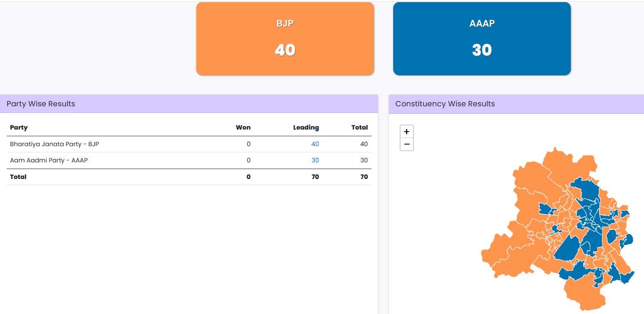Select the Bharatiya Janata Party - BJP row
Screen dimensions: 644x314
pos(54,144)
